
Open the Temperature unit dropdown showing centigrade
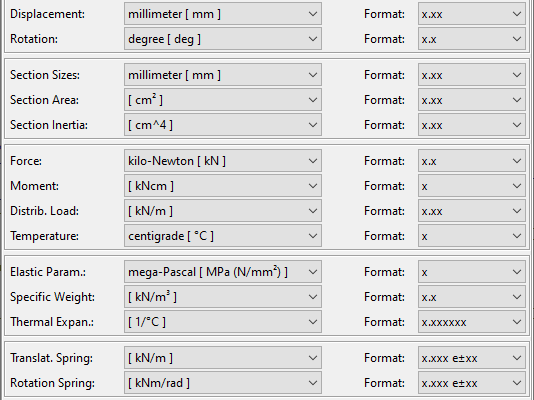click(223, 236)
